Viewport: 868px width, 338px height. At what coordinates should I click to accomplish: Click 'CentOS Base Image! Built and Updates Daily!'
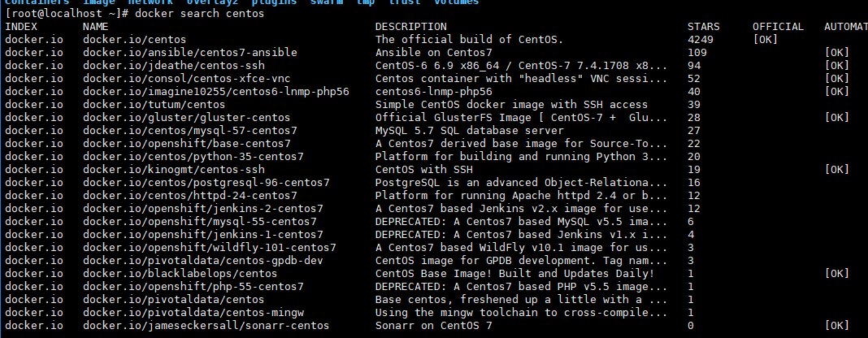[514, 273]
